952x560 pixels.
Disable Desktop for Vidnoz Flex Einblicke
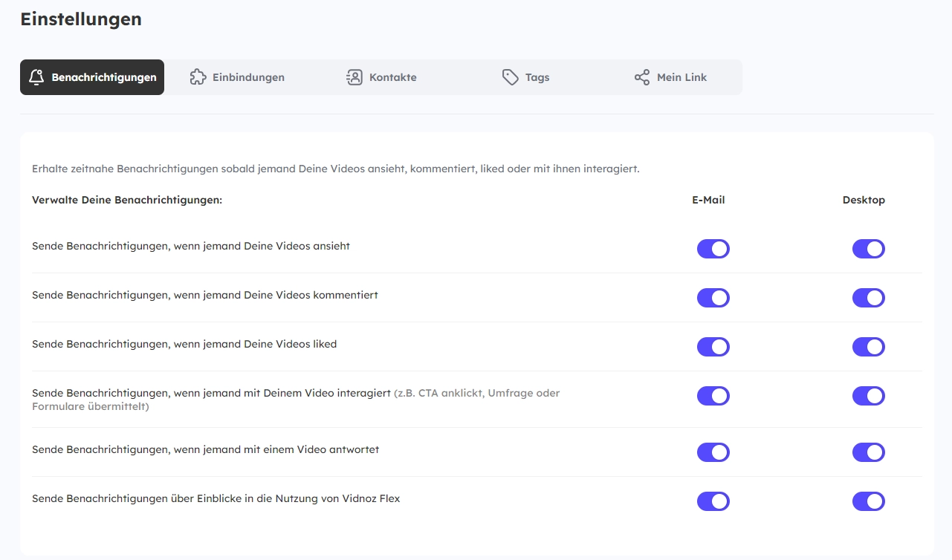click(869, 501)
